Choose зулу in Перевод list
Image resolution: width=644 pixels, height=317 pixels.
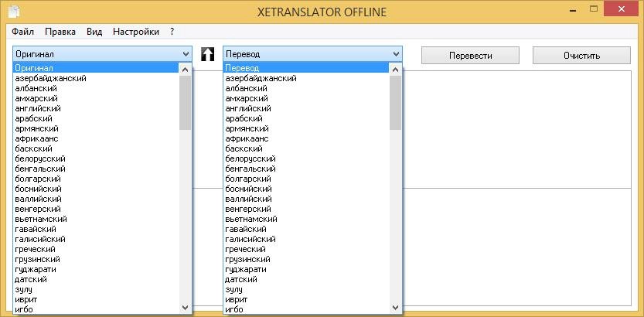click(306, 289)
